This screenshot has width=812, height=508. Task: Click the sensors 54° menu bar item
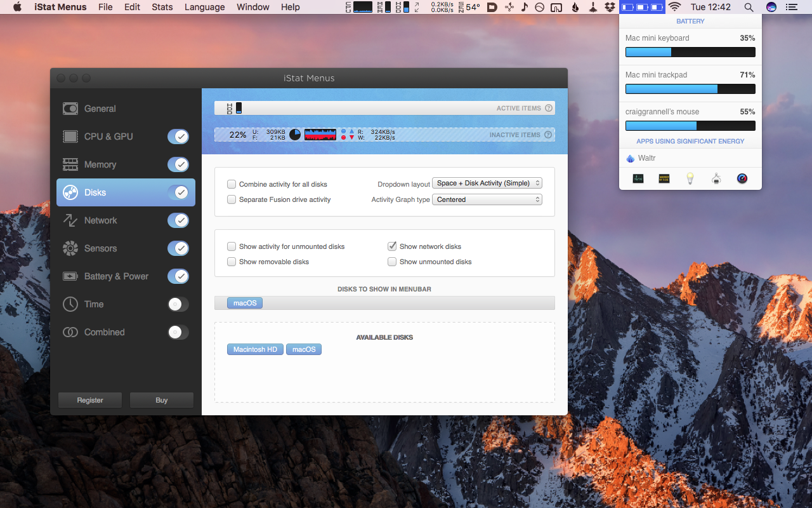tap(469, 7)
